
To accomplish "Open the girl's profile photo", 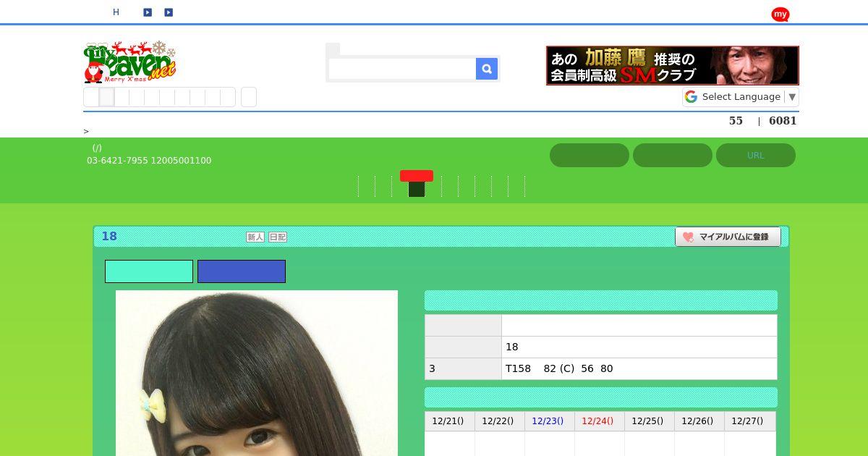I will click(257, 373).
